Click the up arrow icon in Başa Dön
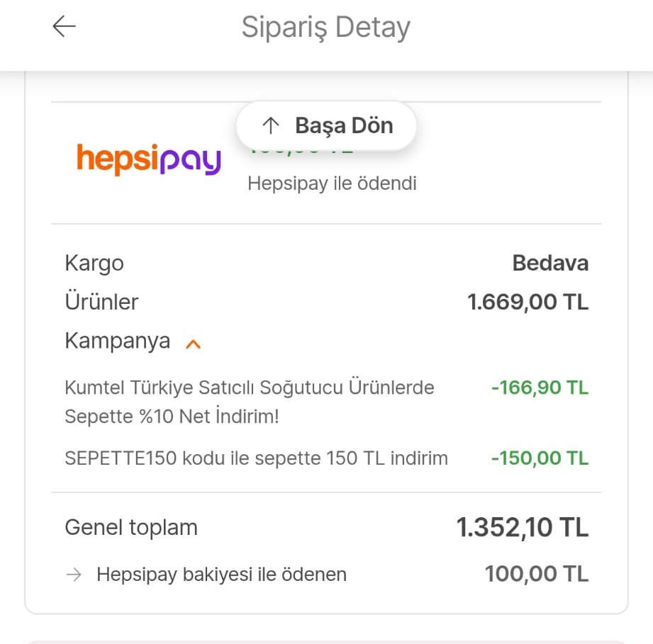The width and height of the screenshot is (653, 644). pos(271,125)
